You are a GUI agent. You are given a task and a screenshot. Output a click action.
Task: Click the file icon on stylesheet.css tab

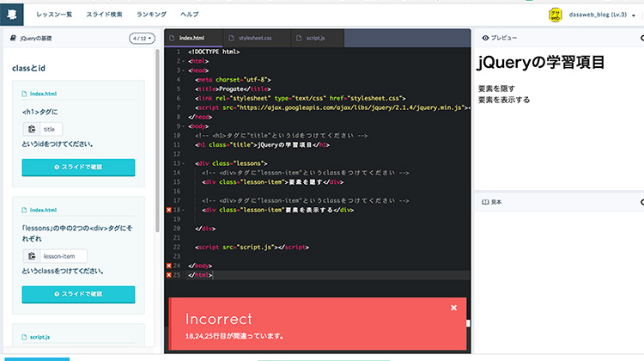click(231, 38)
